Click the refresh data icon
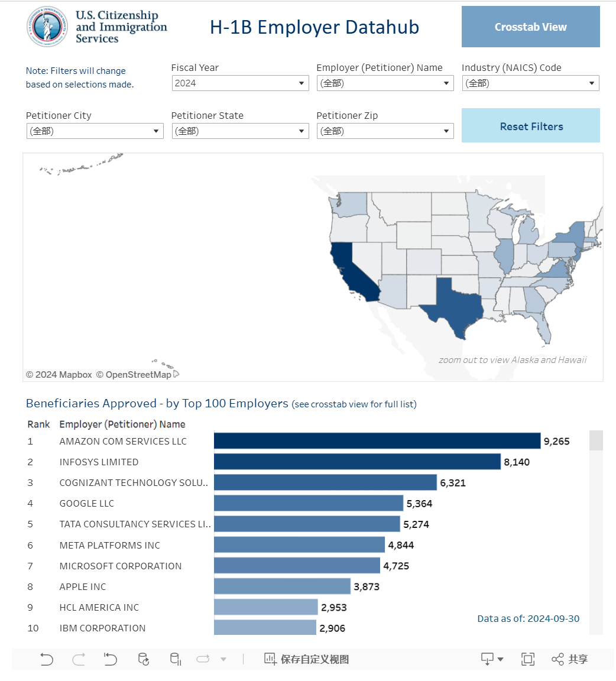The image size is (616, 681). point(143,659)
